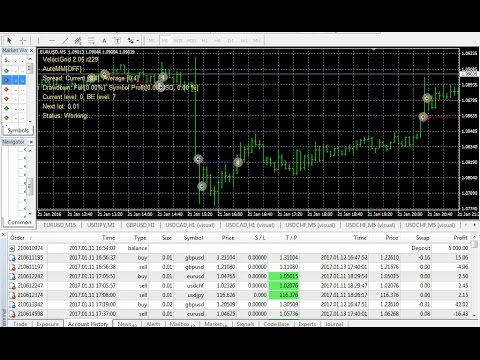480x360 pixels.
Task: Click the sell icon of order 210611197
Action: coord(12,267)
